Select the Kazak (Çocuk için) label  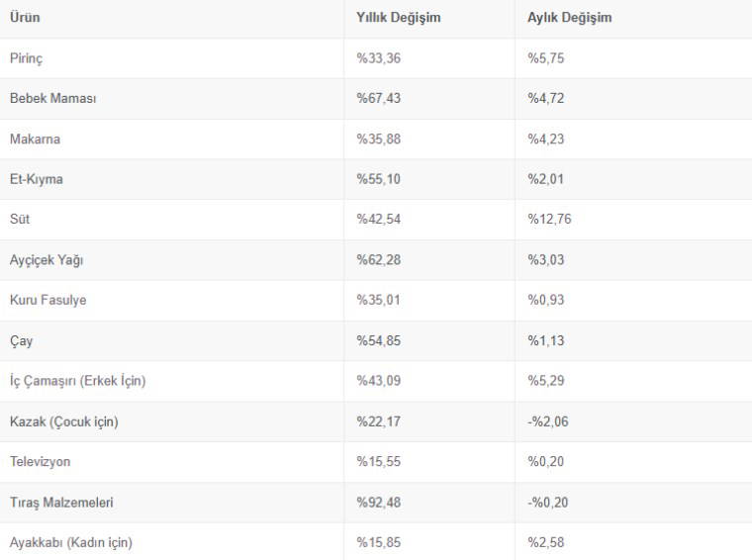click(64, 421)
